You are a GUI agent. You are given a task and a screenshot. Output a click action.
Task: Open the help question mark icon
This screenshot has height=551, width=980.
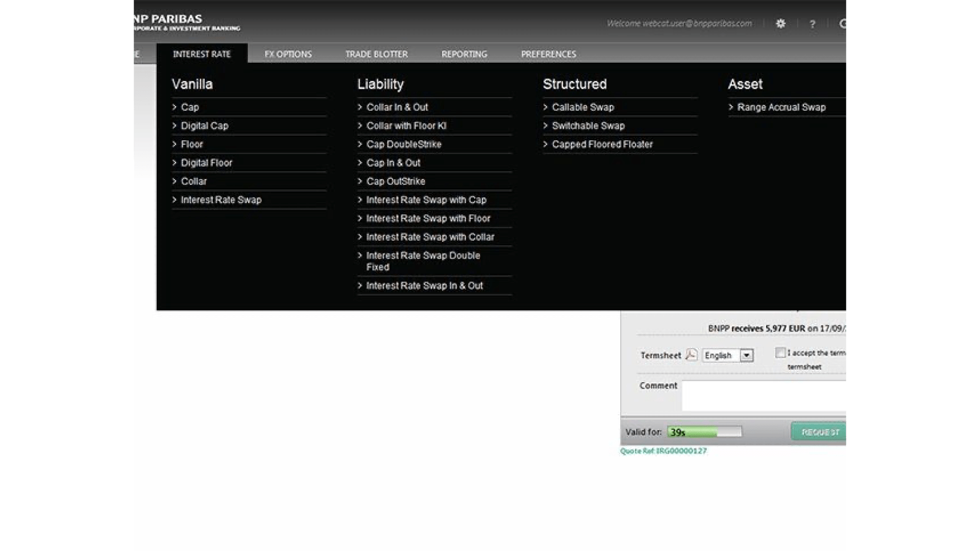(x=813, y=24)
